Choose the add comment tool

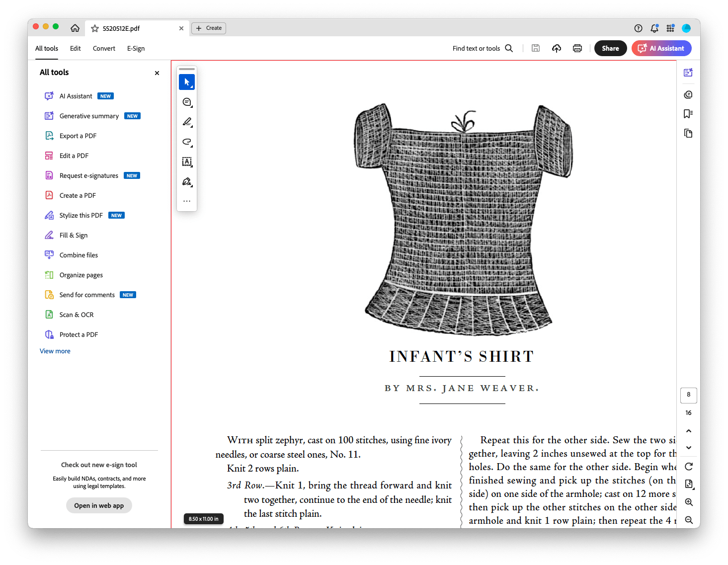tap(187, 102)
